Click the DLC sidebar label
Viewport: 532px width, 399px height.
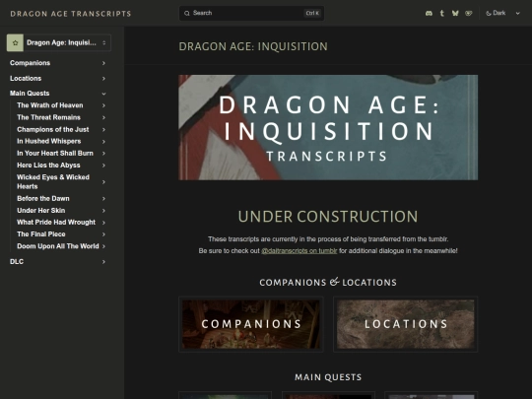(17, 262)
